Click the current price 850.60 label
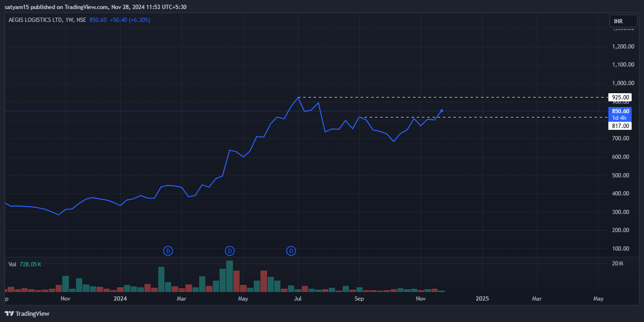 [620, 111]
